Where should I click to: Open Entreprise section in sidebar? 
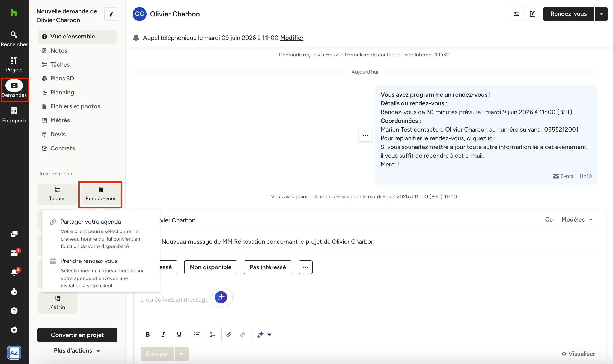click(x=14, y=115)
